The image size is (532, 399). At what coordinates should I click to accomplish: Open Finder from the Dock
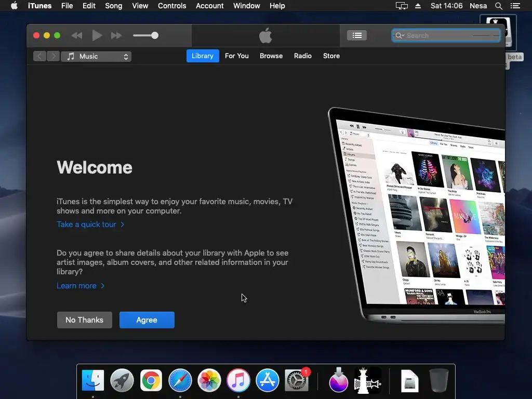tap(93, 380)
